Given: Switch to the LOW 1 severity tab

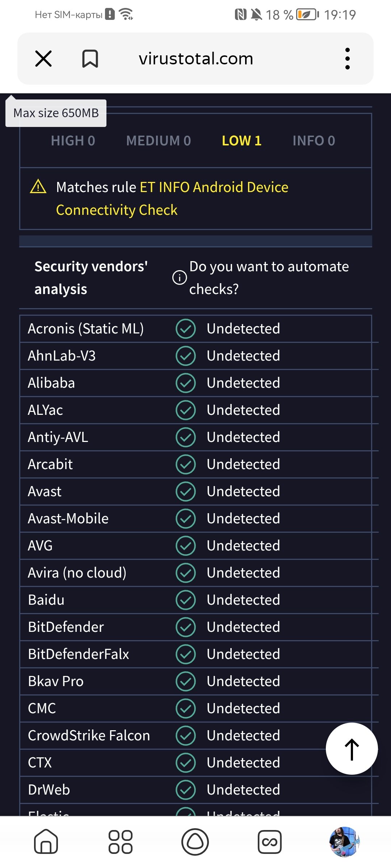Looking at the screenshot, I should 241,141.
